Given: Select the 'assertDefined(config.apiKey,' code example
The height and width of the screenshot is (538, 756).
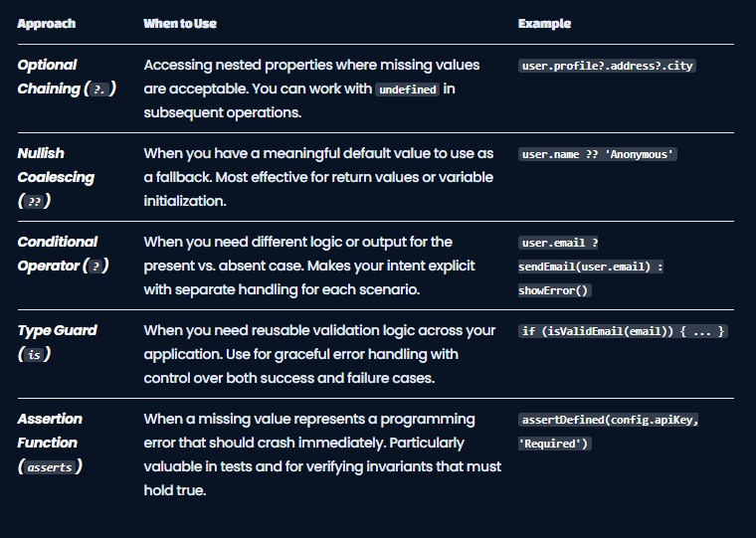Looking at the screenshot, I should [610, 420].
